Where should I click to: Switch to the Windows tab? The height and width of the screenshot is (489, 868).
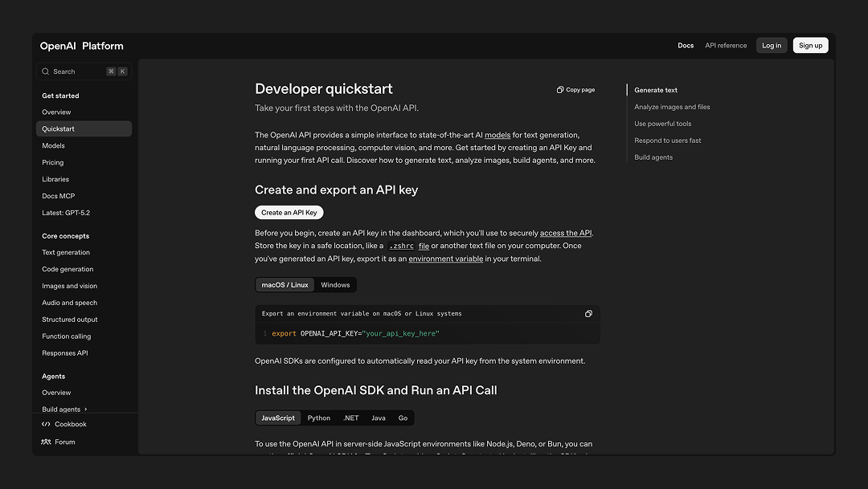pyautogui.click(x=335, y=285)
